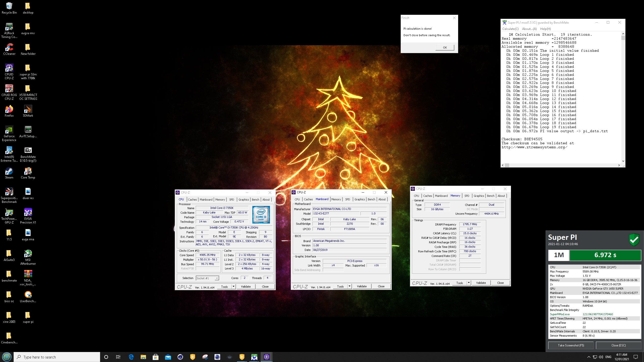Open Superposition Benchmark desktop icon
This screenshot has height=362, width=644.
coord(9,195)
